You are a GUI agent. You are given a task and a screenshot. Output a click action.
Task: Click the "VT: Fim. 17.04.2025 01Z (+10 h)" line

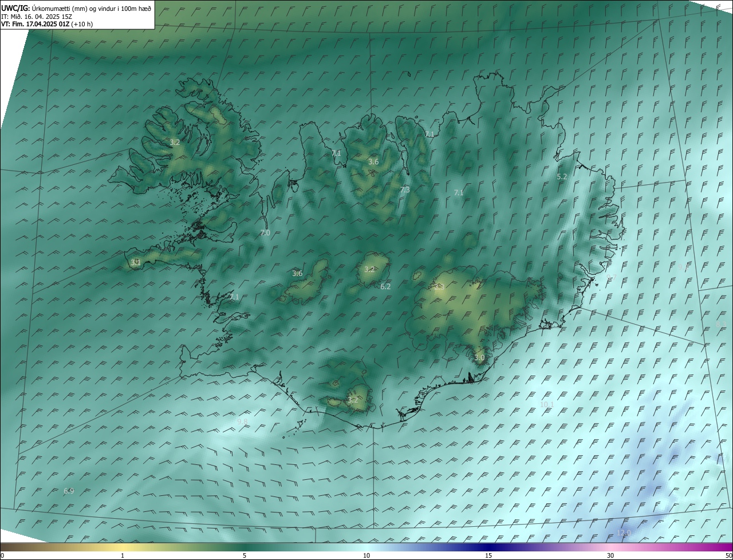click(47, 24)
